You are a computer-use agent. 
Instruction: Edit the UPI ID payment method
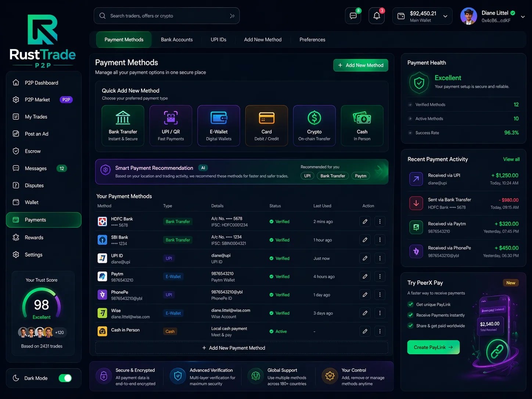coord(365,258)
